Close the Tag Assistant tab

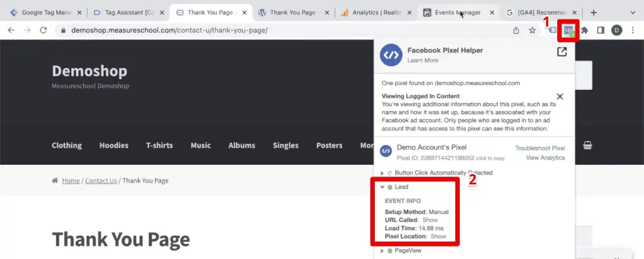click(162, 13)
